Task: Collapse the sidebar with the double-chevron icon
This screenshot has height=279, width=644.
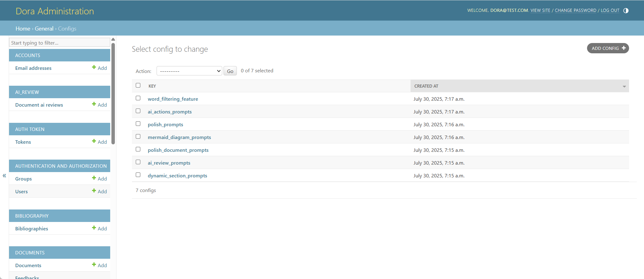Action: (4, 176)
